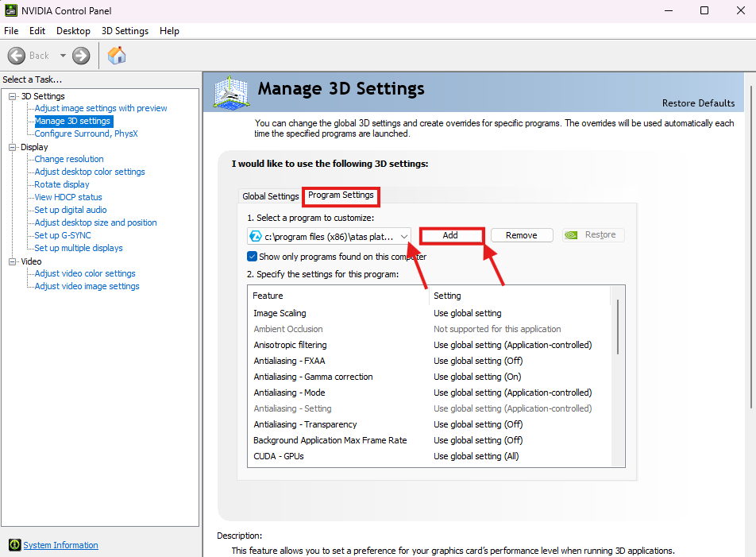The width and height of the screenshot is (756, 557).
Task: Click the Back arrow icon in toolbar
Action: (x=17, y=56)
